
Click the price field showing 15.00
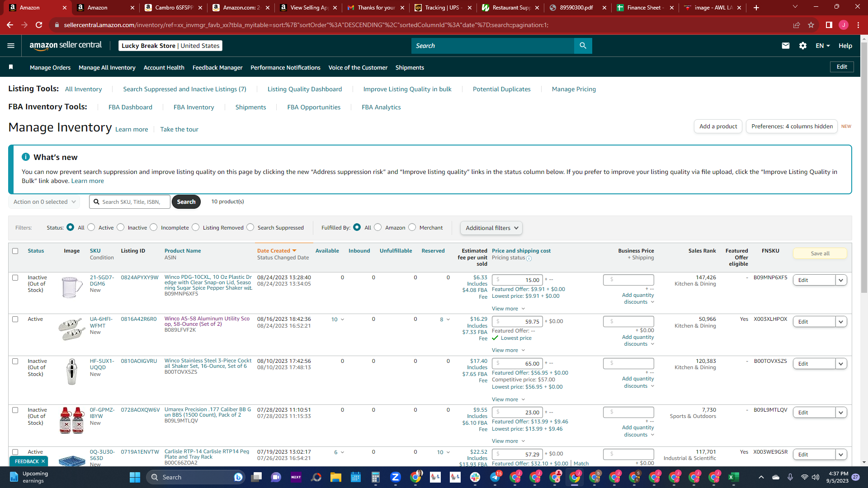(517, 280)
